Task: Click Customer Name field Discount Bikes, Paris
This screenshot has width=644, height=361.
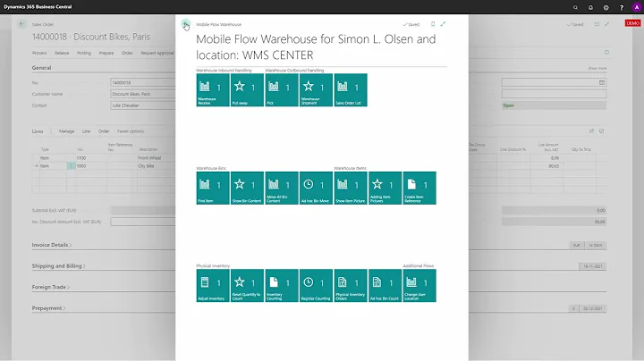Action: [142, 94]
